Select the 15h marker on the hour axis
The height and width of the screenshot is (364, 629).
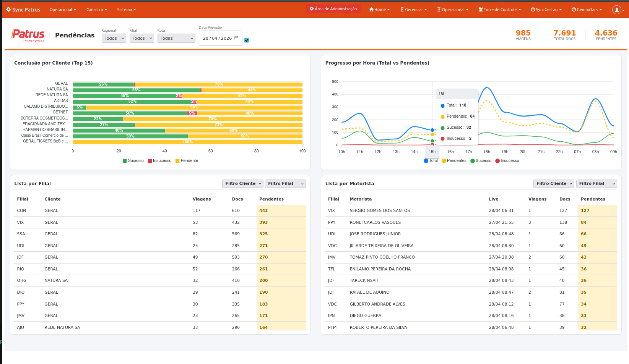(x=432, y=152)
